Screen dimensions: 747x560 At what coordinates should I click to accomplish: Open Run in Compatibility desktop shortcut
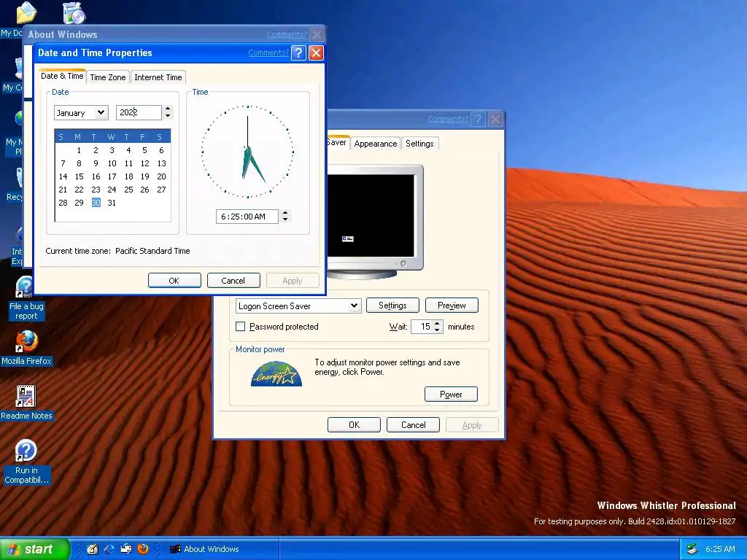26,462
